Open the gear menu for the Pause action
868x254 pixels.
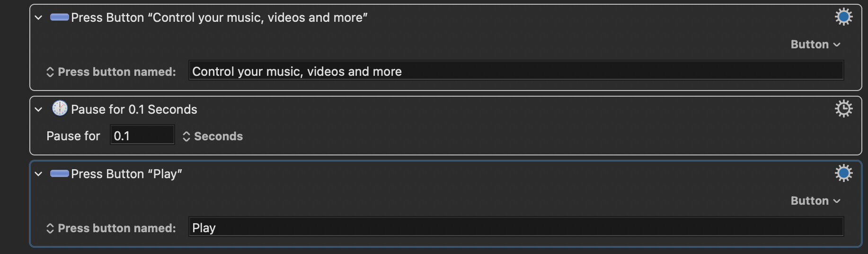(843, 109)
